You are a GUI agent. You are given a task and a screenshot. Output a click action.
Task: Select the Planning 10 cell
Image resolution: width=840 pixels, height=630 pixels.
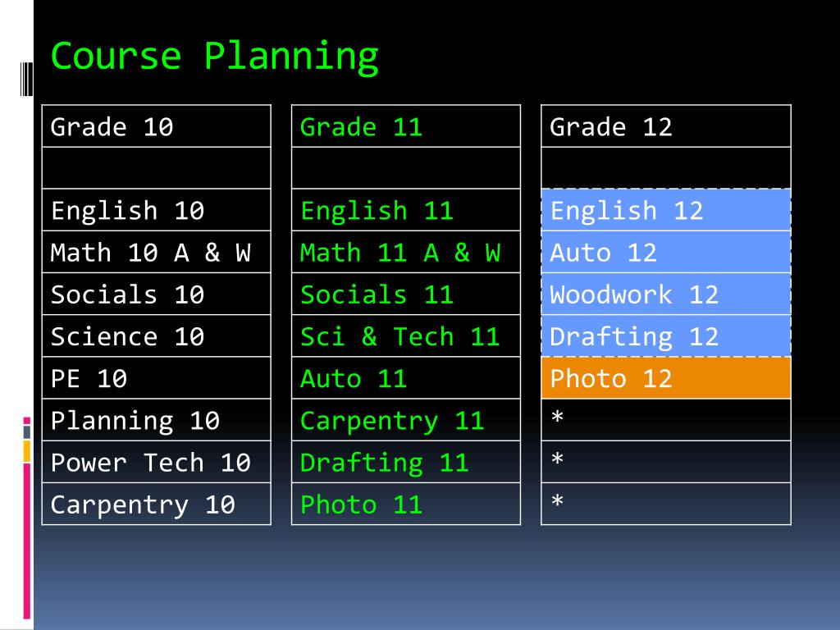tap(157, 420)
